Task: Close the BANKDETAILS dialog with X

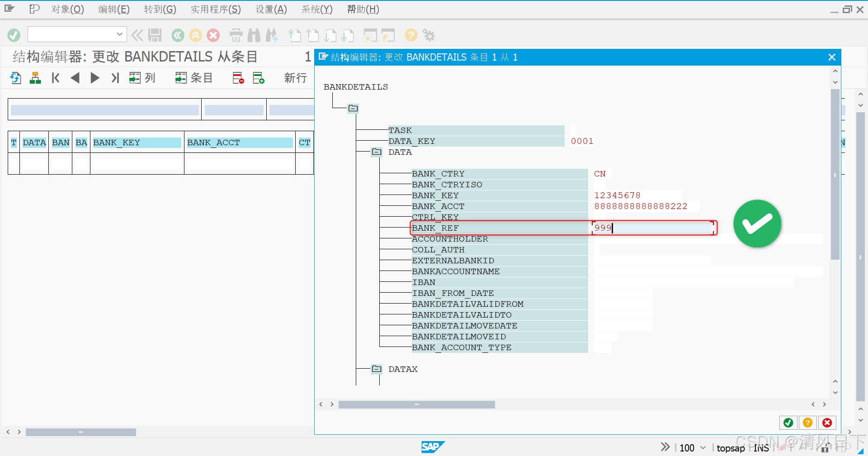Action: point(832,57)
